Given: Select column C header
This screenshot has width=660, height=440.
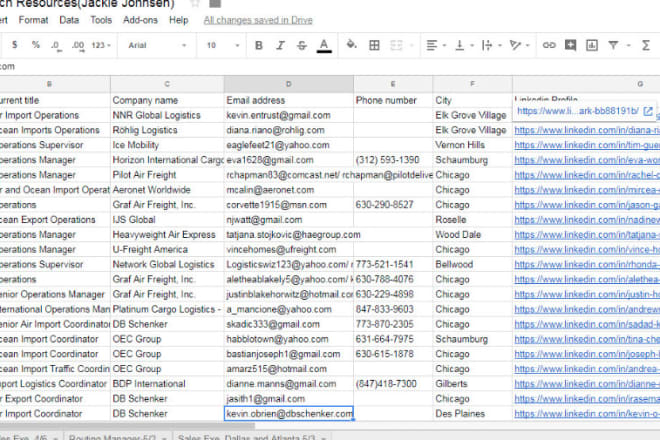Looking at the screenshot, I should pyautogui.click(x=167, y=84).
